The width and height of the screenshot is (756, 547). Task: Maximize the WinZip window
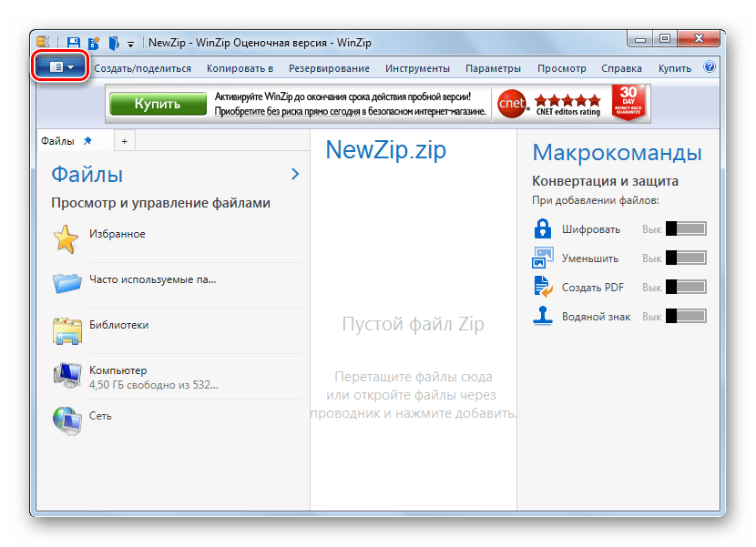point(665,39)
